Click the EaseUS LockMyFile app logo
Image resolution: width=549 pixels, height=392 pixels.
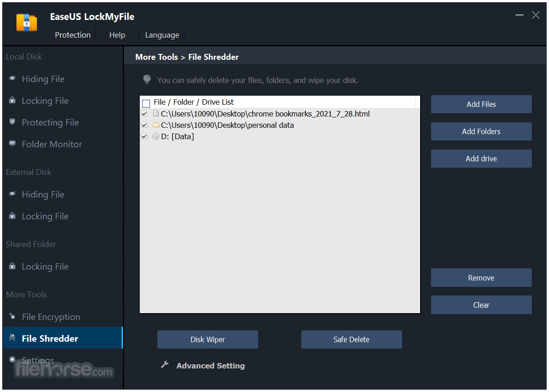26,23
